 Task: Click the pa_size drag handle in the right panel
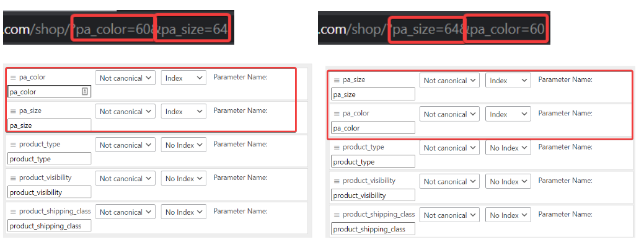point(337,80)
